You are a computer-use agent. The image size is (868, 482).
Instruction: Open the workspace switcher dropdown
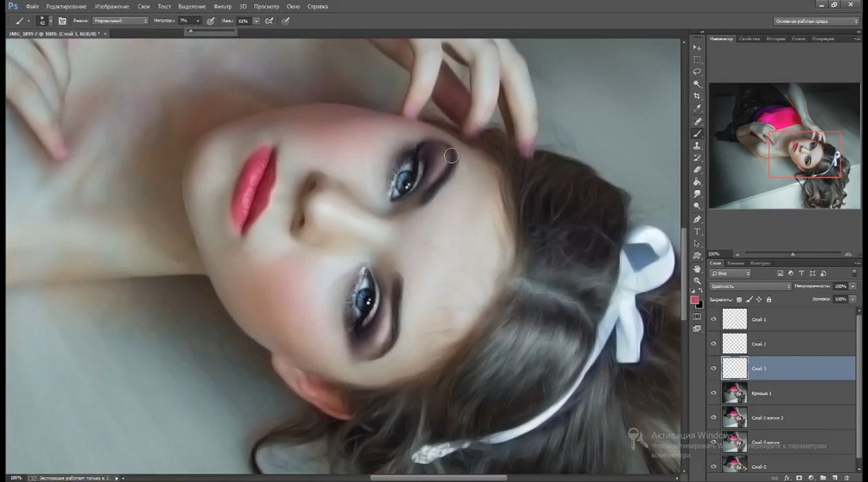816,21
